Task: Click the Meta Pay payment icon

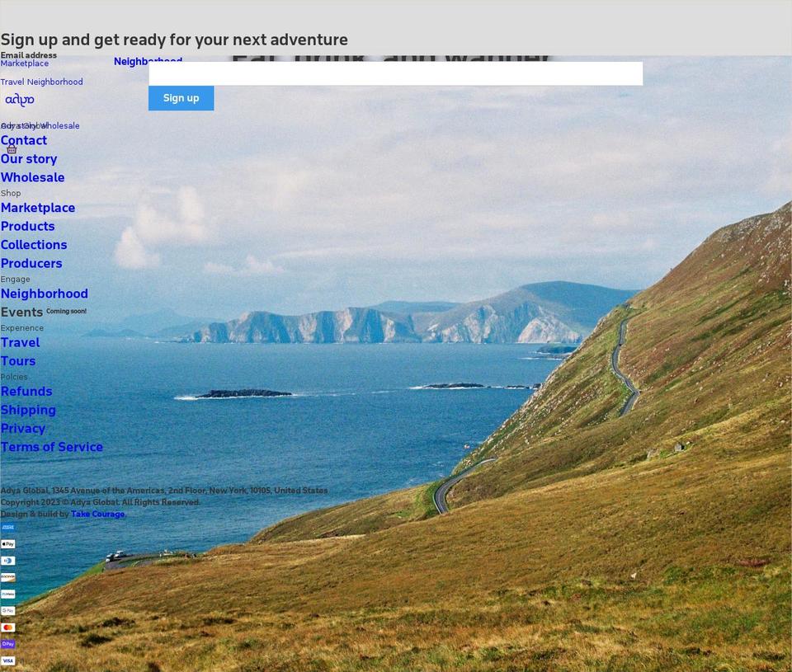Action: 8,594
